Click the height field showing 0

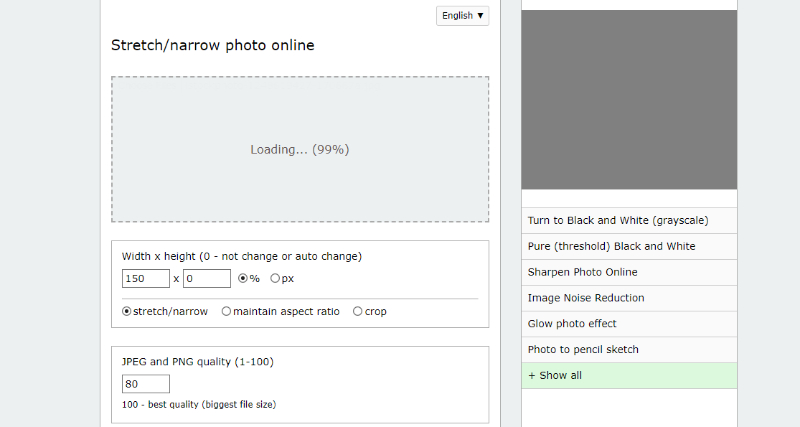point(207,279)
